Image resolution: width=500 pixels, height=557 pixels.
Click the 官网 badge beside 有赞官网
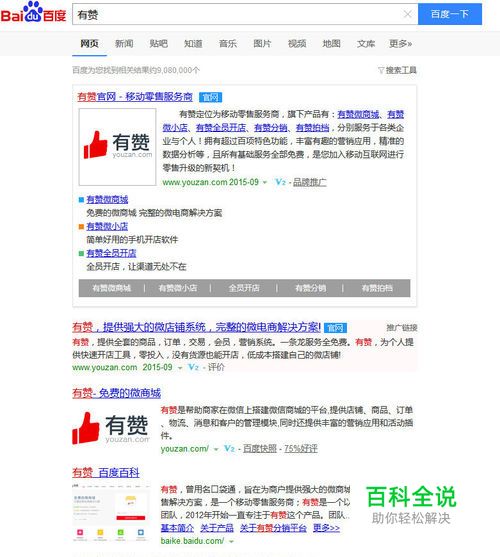(x=210, y=97)
